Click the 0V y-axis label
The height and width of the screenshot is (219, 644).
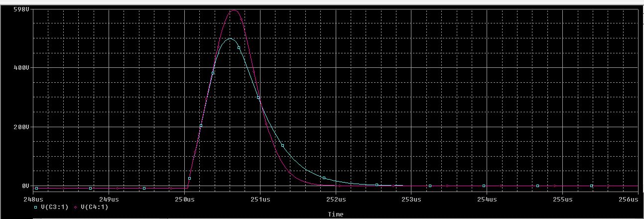(x=25, y=186)
